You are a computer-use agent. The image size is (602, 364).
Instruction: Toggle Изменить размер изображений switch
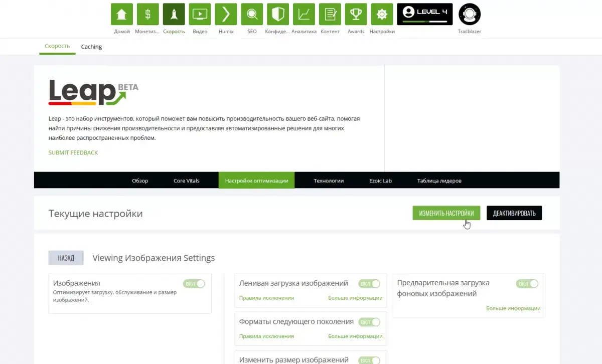click(x=369, y=360)
